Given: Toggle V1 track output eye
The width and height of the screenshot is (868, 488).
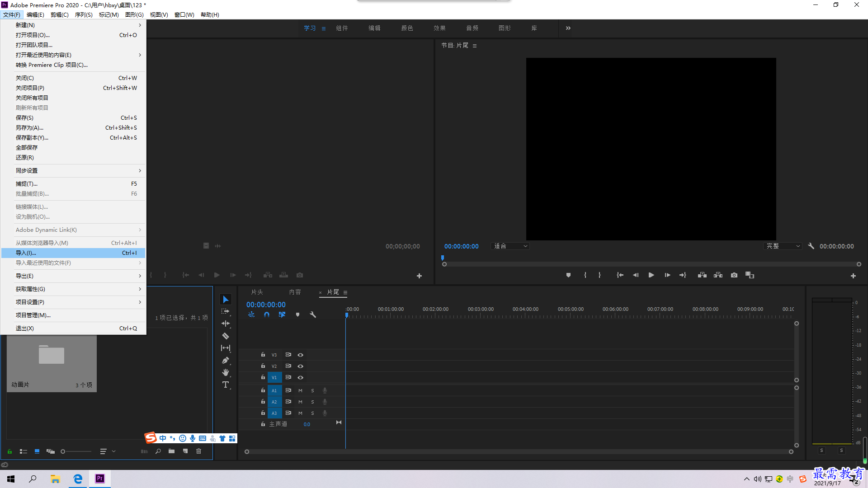Looking at the screenshot, I should click(x=300, y=378).
